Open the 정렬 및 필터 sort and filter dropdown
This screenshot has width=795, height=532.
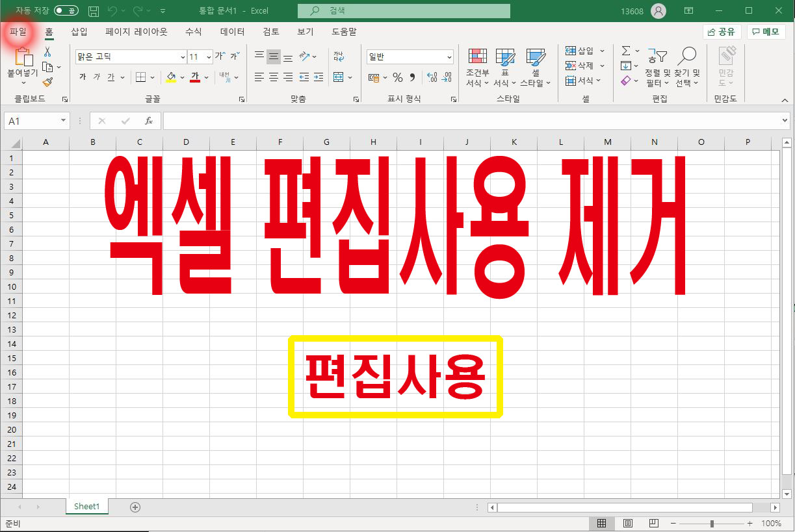tap(658, 68)
